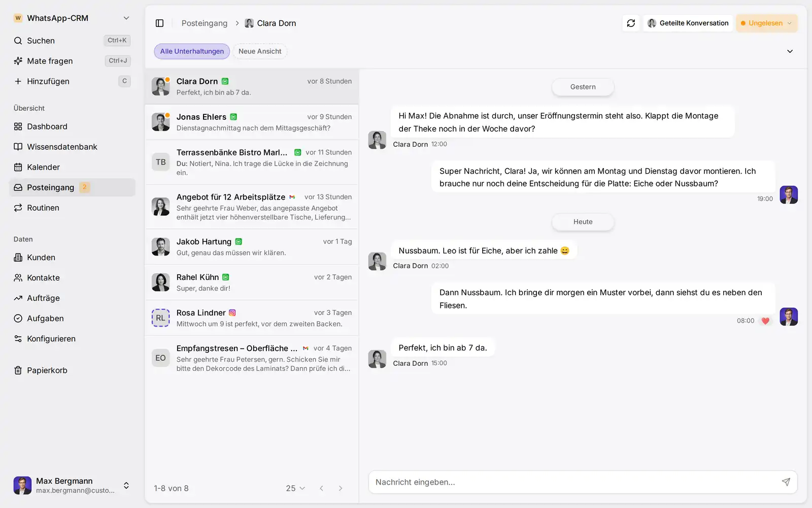Open Kunden in Daten section
Screen dimensions: 812x508
click(72, 258)
